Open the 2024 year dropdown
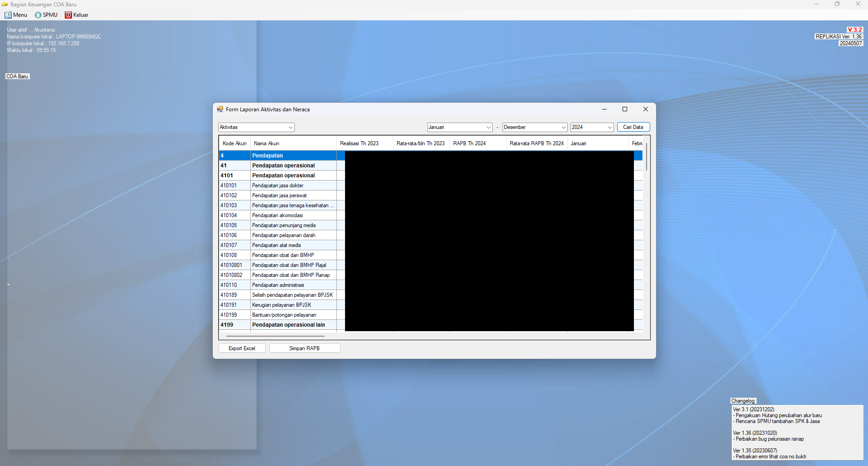Viewport: 868px width, 466px height. tap(592, 127)
